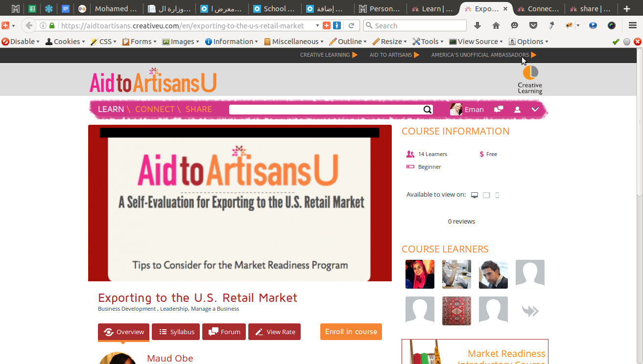This screenshot has height=364, width=643.
Task: Show more course learners double-arrow icon
Action: tap(530, 311)
